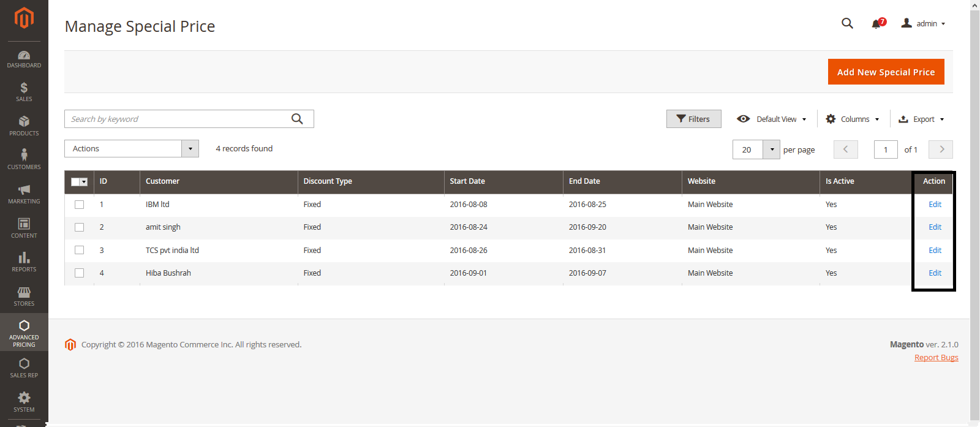Click the current page number field

pos(886,149)
